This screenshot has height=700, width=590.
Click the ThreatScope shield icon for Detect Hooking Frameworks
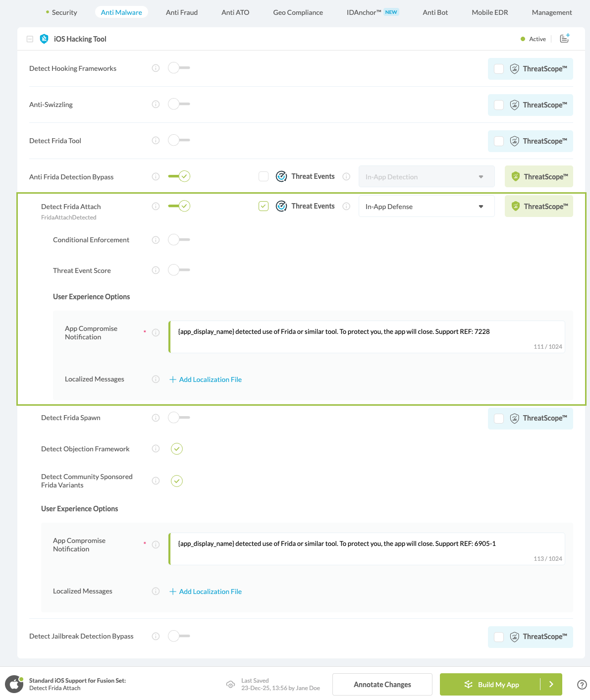tap(515, 68)
